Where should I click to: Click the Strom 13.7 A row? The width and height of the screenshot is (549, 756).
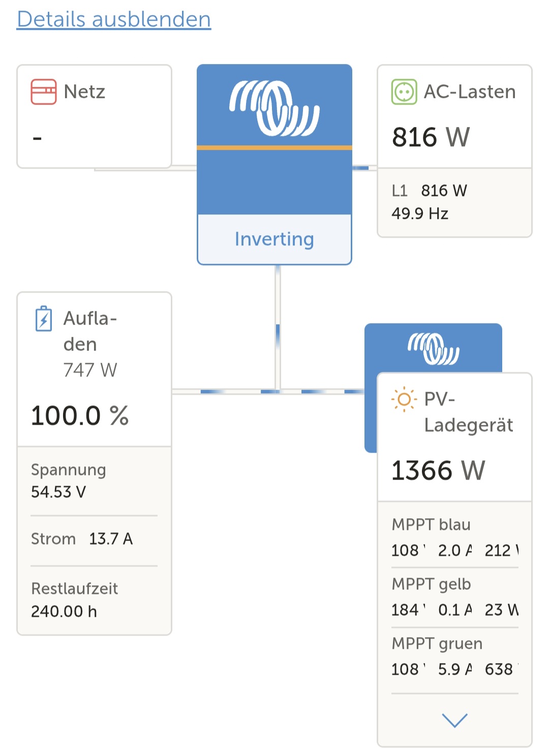tap(82, 539)
